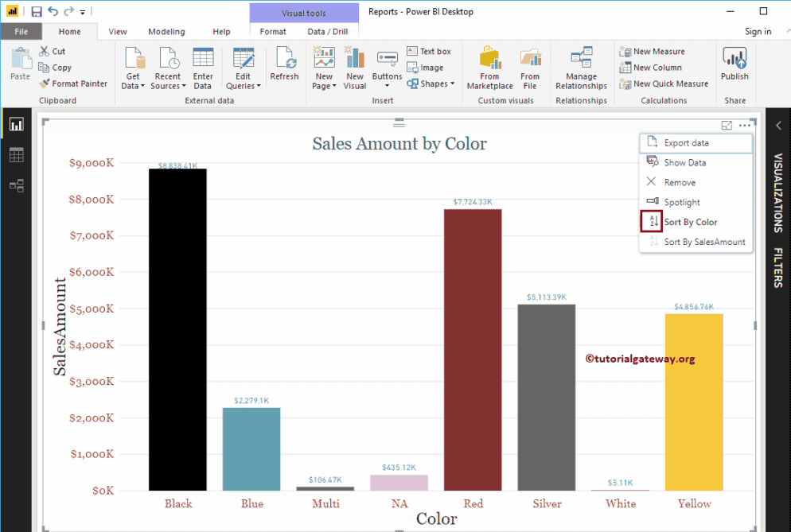Click the More options ellipsis on chart
791x532 pixels.
pyautogui.click(x=745, y=125)
